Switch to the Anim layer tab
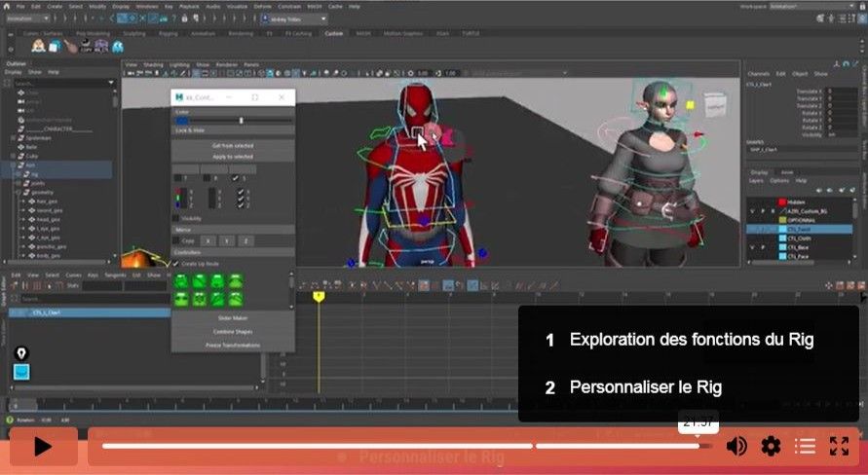This screenshot has height=475, width=868. pyautogui.click(x=786, y=172)
